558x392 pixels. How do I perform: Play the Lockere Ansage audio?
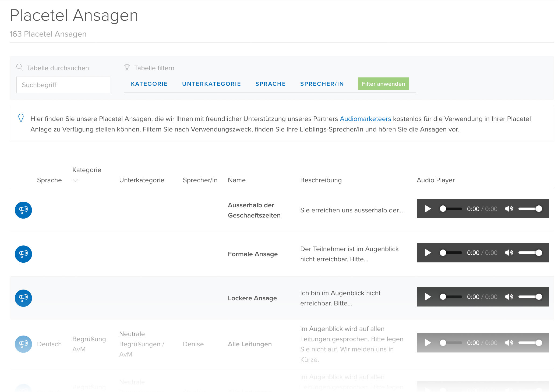[x=428, y=297]
